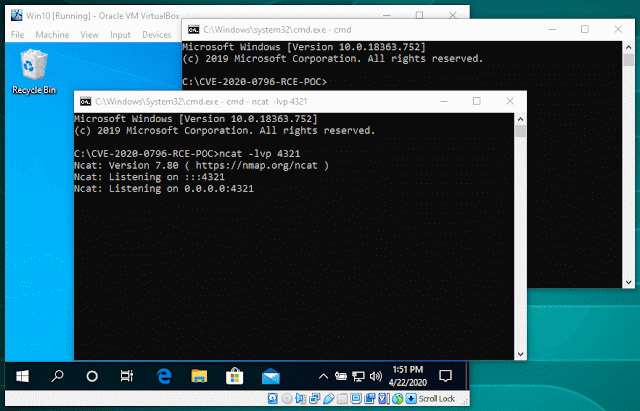Click the ncat cmd window title icon

point(85,101)
